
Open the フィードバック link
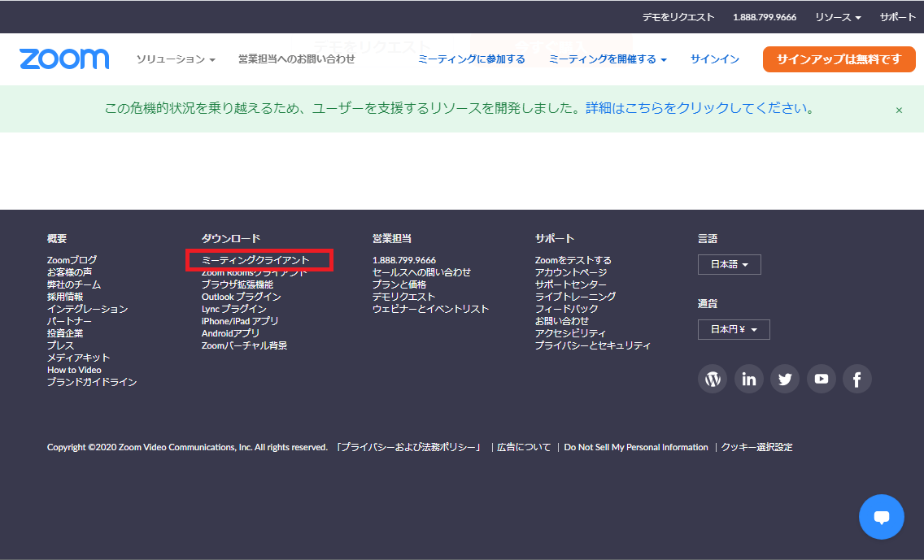[x=567, y=309]
